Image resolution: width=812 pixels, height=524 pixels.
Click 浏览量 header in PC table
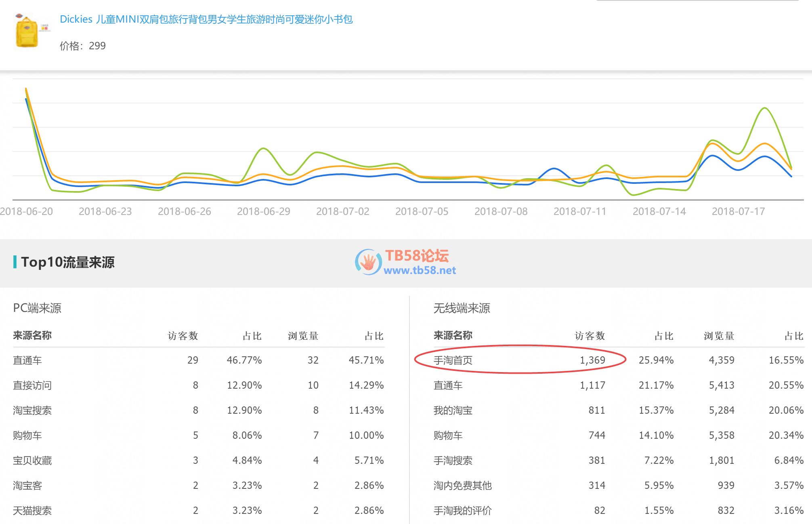[x=303, y=336]
